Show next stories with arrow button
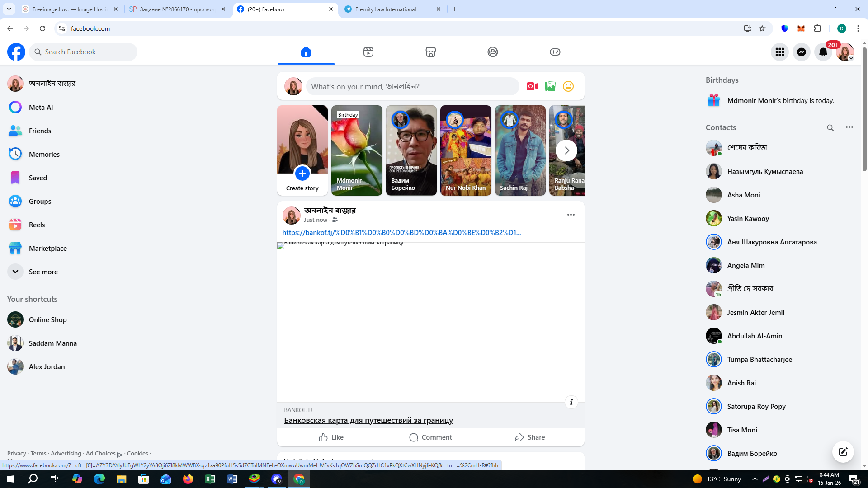This screenshot has height=488, width=868. pos(566,150)
